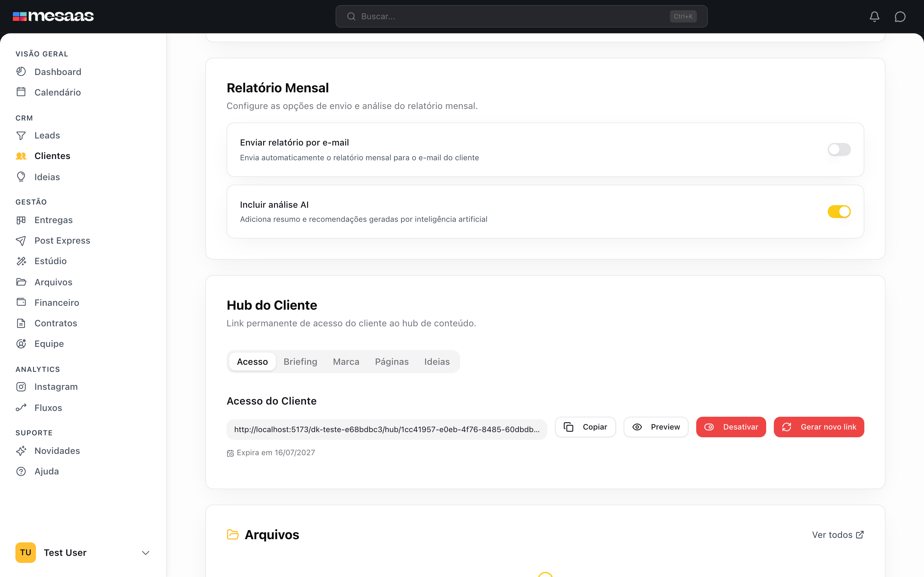Click Gerar novo link button
The width and height of the screenshot is (924, 577).
coord(819,427)
